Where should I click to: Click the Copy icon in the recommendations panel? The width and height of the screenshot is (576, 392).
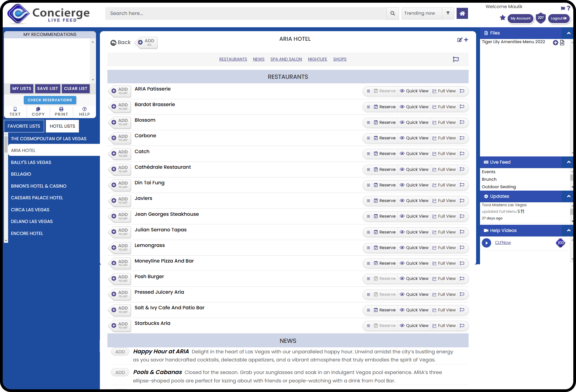click(38, 109)
